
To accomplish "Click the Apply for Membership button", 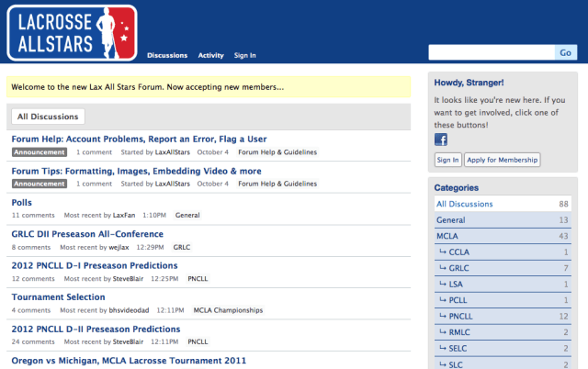I will (x=503, y=160).
